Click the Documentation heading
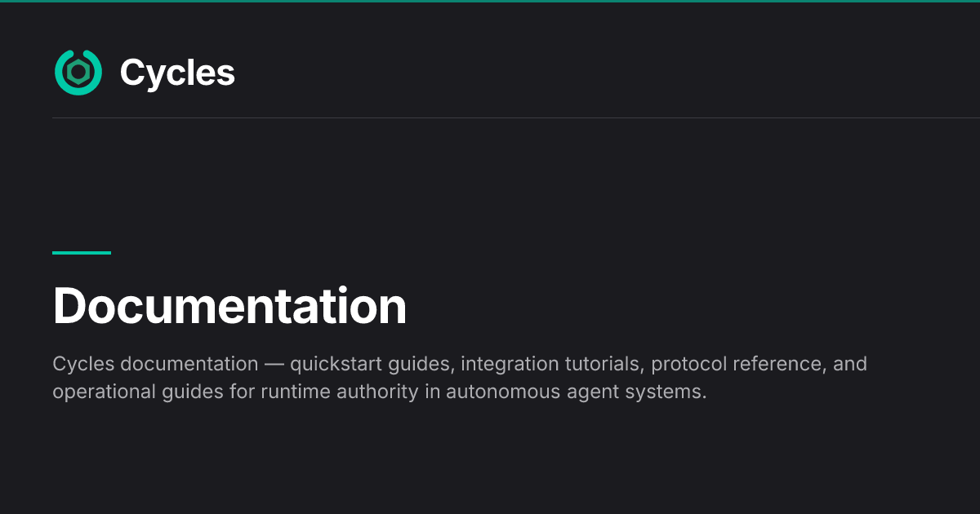The width and height of the screenshot is (980, 514). tap(229, 307)
